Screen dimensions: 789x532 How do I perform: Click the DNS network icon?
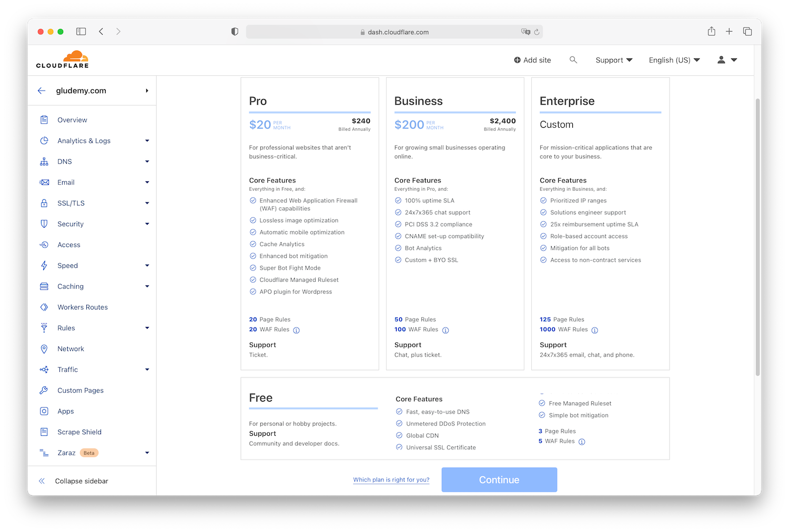click(x=44, y=161)
